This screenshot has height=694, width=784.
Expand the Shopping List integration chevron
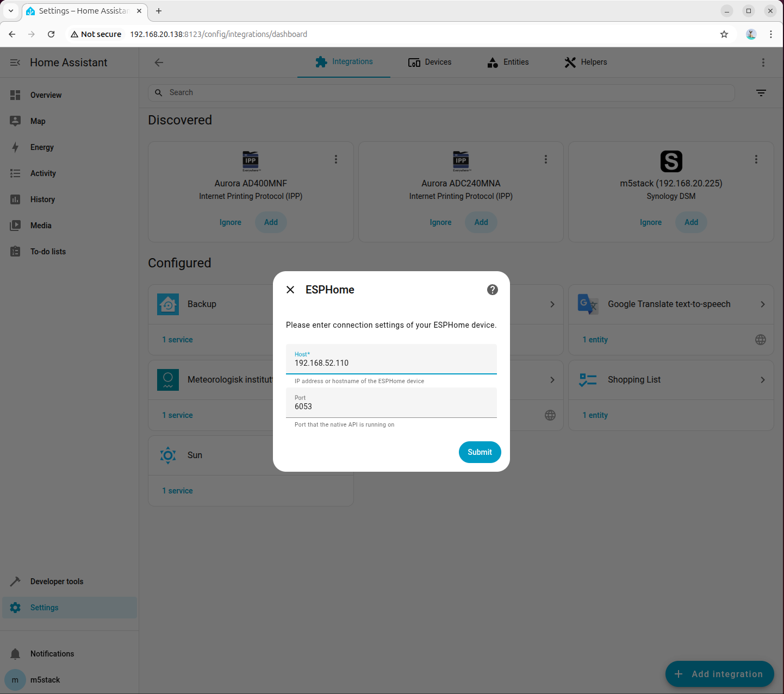(x=763, y=380)
